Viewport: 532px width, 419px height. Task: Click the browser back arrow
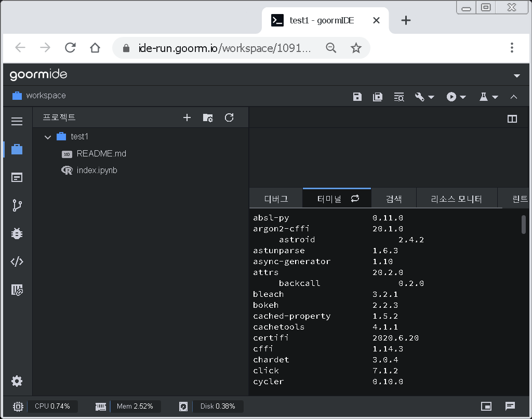[x=20, y=47]
